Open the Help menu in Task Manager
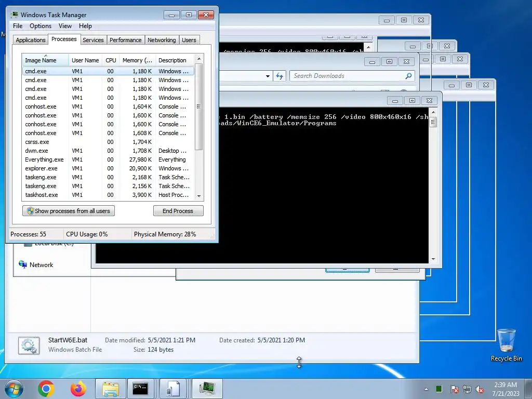This screenshot has width=532, height=399. pos(85,26)
